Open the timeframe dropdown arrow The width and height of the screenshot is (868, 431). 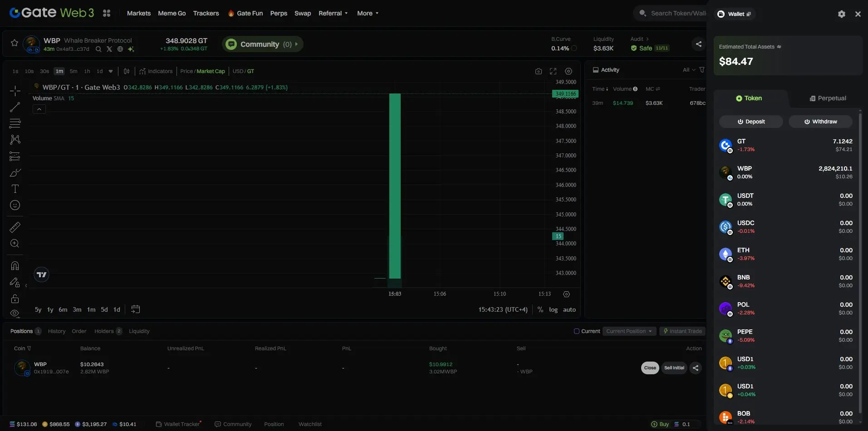(x=110, y=71)
